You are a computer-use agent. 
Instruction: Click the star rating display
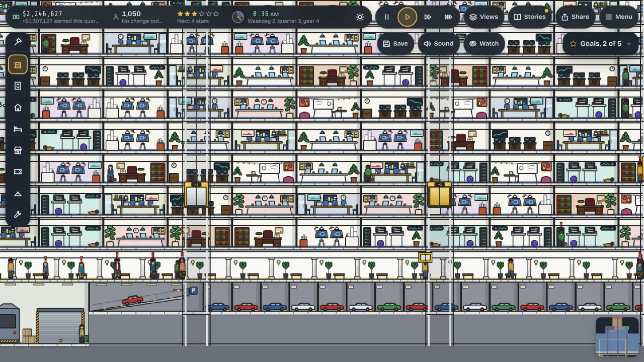[198, 14]
